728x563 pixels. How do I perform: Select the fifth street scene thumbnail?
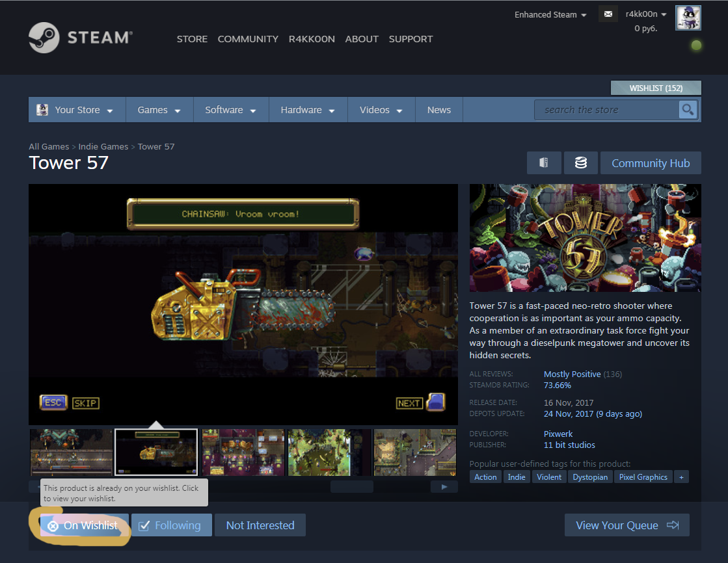click(x=415, y=452)
